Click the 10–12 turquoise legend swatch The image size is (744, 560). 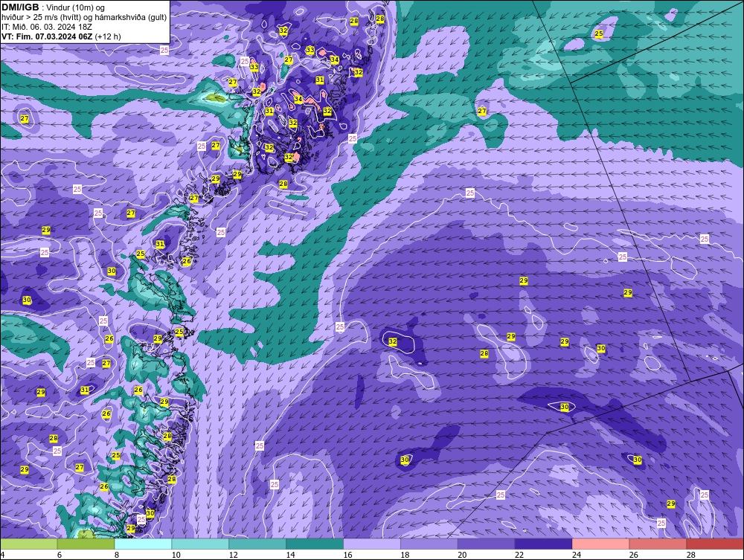pyautogui.click(x=200, y=544)
